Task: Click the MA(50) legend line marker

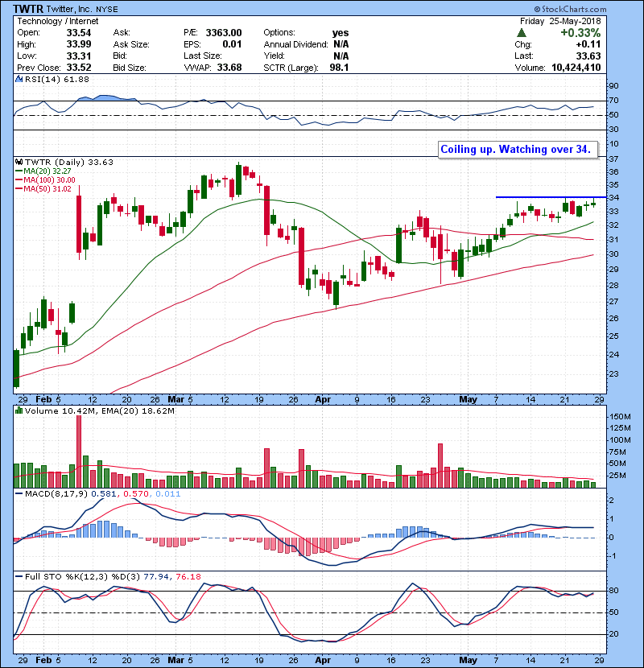Action: pos(19,189)
